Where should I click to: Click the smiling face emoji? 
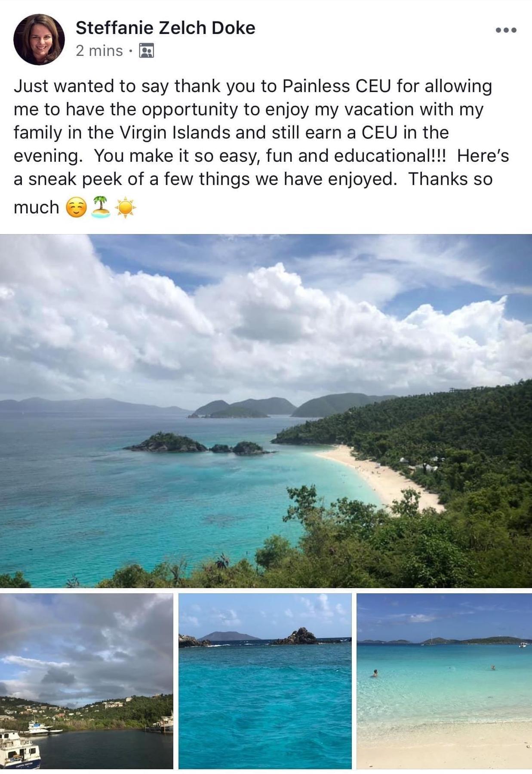[x=76, y=208]
